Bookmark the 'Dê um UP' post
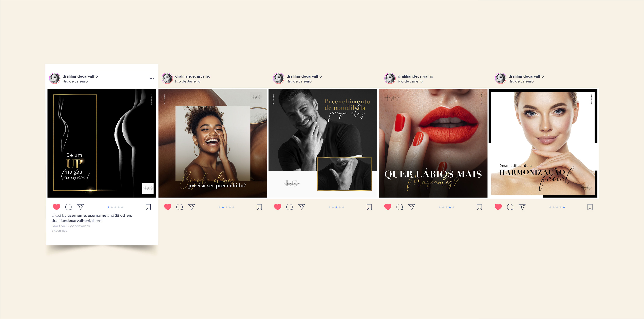 tap(148, 207)
